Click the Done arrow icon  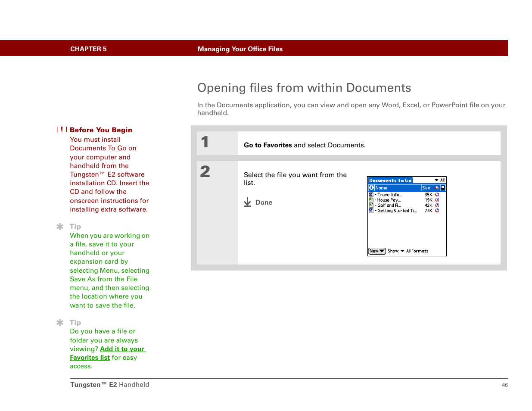pos(247,202)
